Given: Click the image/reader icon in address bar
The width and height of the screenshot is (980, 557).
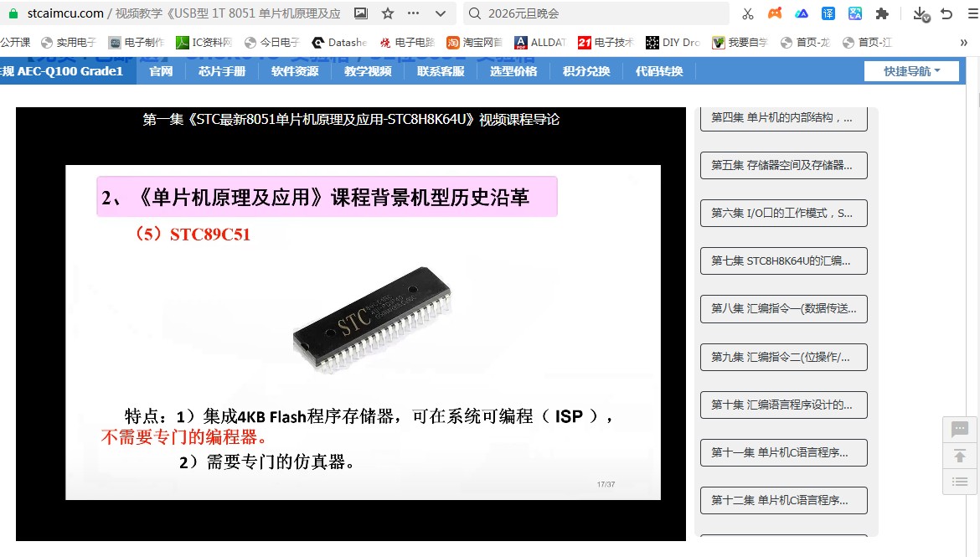Looking at the screenshot, I should click(361, 13).
